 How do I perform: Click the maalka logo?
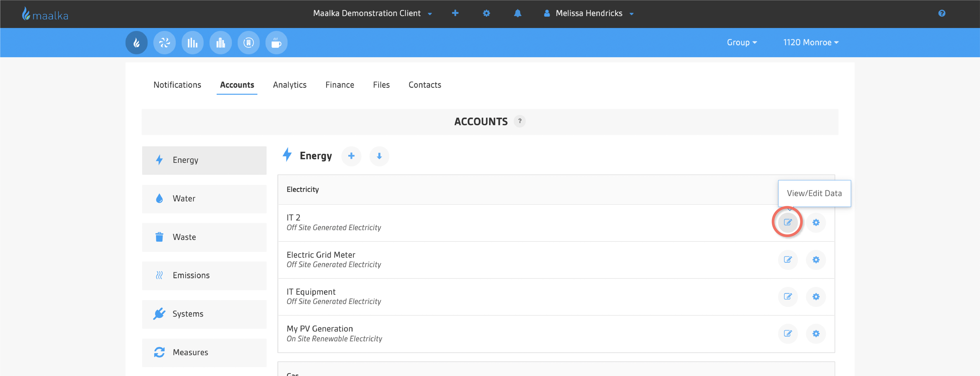point(45,14)
